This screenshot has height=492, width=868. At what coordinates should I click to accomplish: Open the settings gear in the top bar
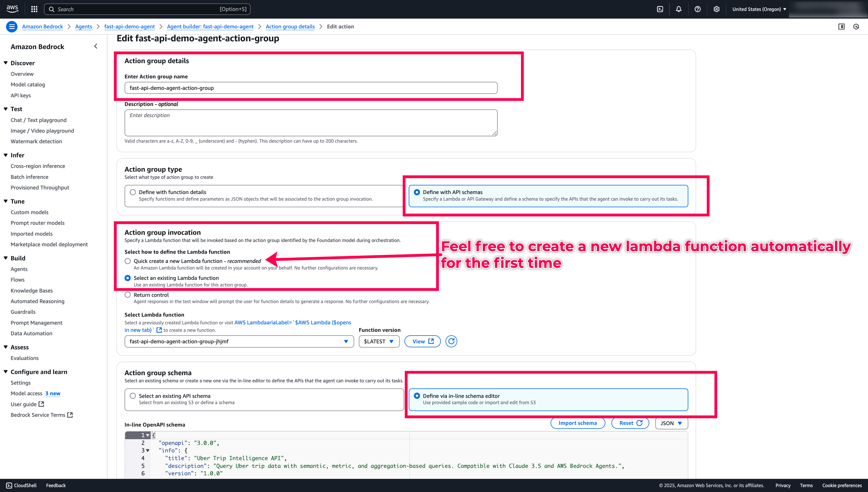click(716, 9)
